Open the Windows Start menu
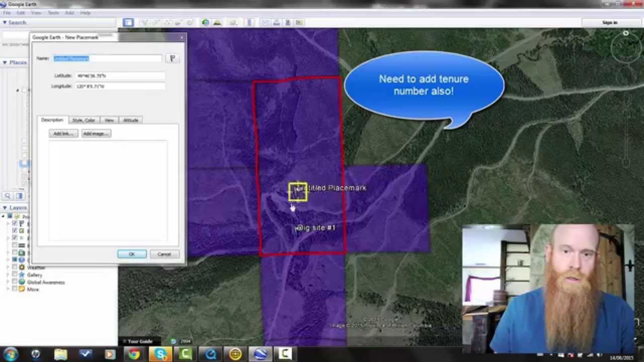 point(11,354)
